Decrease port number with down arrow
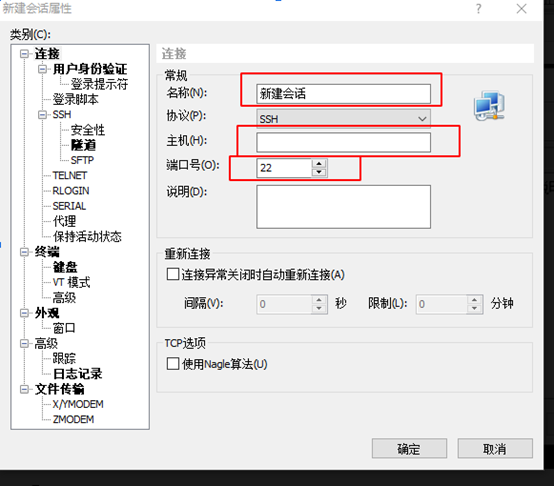This screenshot has width=554, height=486. click(319, 172)
